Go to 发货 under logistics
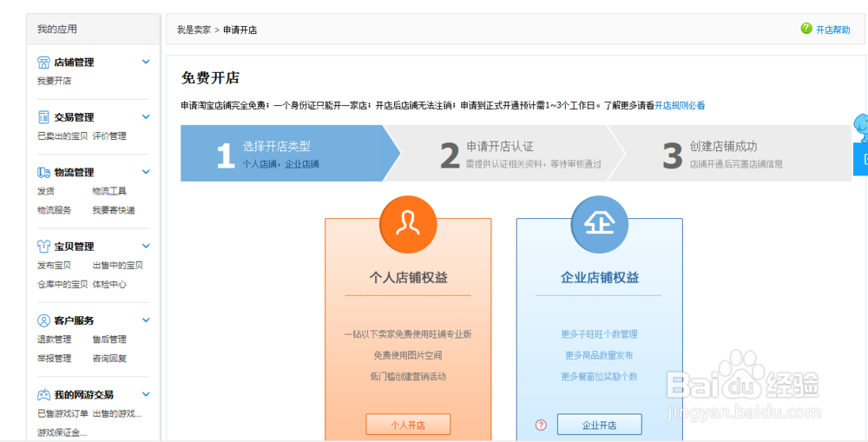868x442 pixels. pyautogui.click(x=45, y=191)
